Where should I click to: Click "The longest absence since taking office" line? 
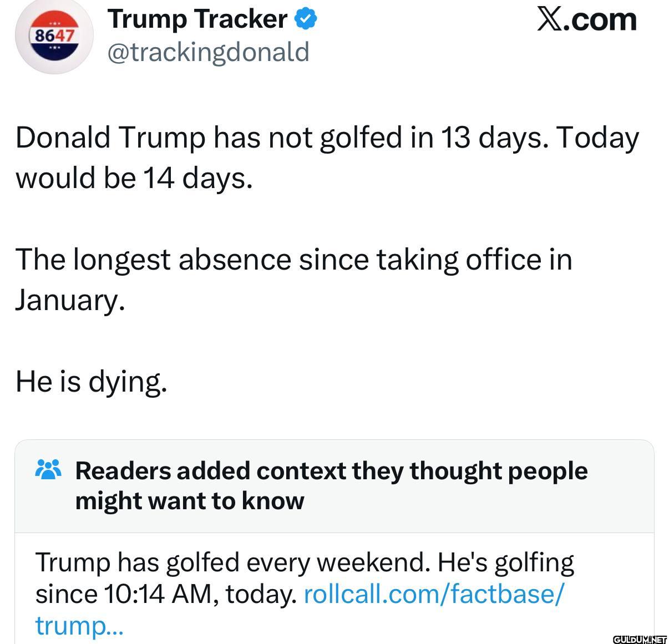[x=293, y=260]
